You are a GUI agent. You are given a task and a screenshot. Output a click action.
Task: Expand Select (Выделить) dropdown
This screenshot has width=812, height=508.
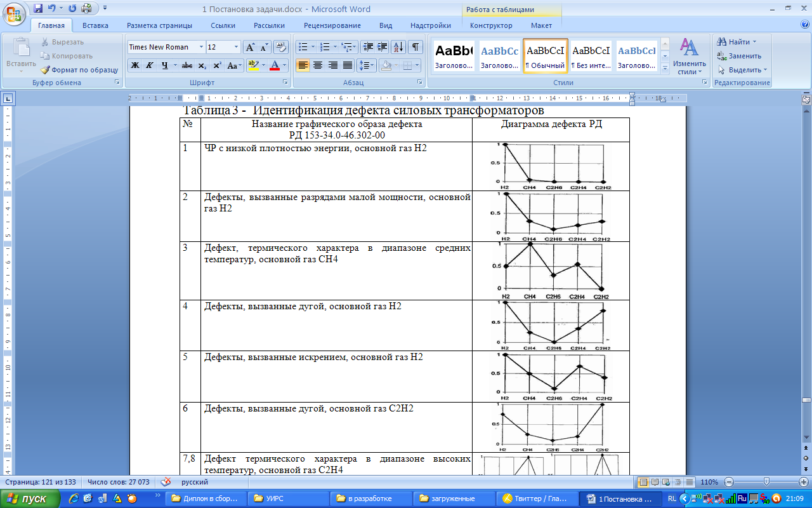click(x=765, y=70)
